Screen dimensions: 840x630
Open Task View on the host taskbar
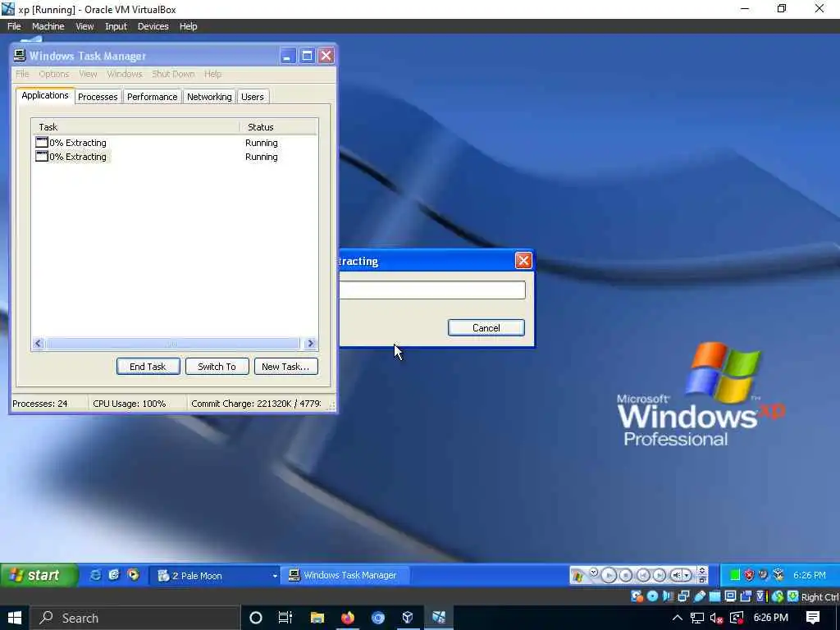(x=285, y=618)
